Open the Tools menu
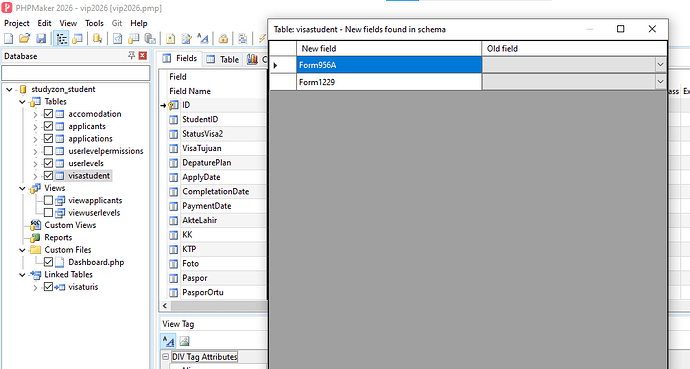Screen dimensions: 690x369 [94, 23]
